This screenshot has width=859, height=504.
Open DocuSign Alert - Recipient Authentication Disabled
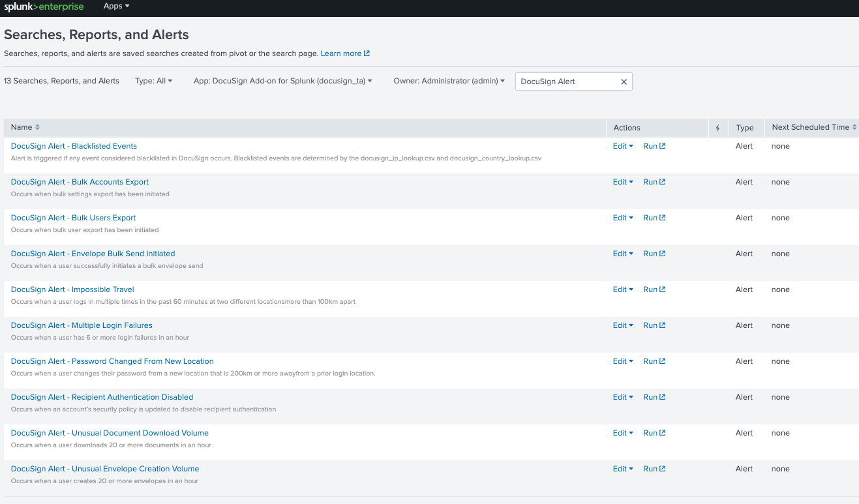pos(102,397)
